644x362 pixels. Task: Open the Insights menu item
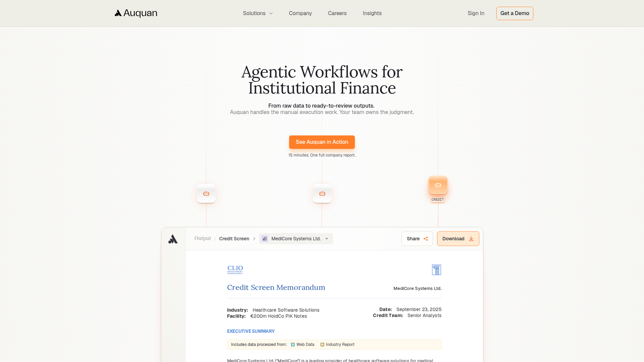pos(372,13)
